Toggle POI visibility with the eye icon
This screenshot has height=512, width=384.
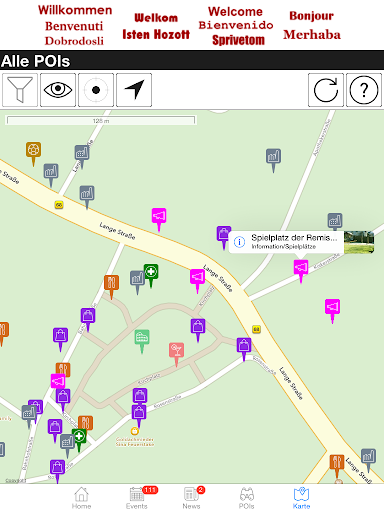(58, 90)
